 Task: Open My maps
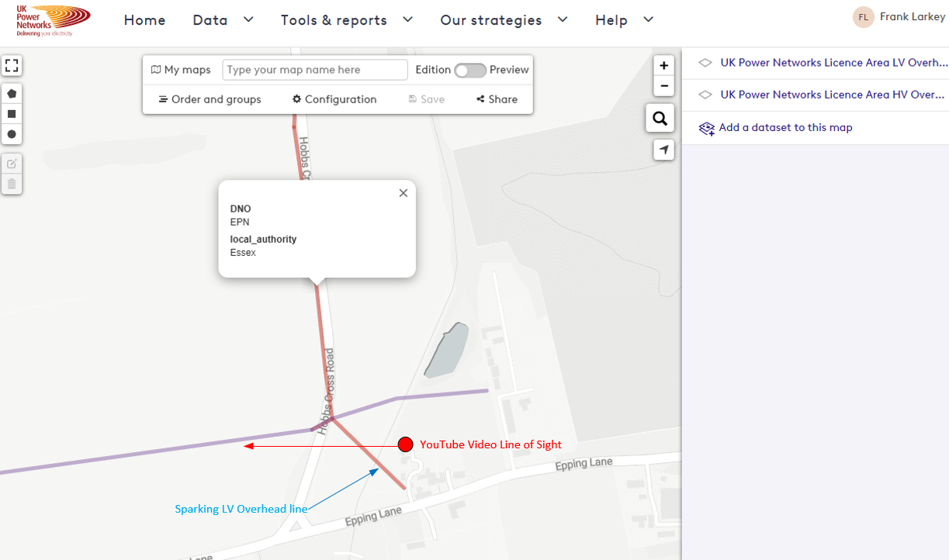click(181, 70)
